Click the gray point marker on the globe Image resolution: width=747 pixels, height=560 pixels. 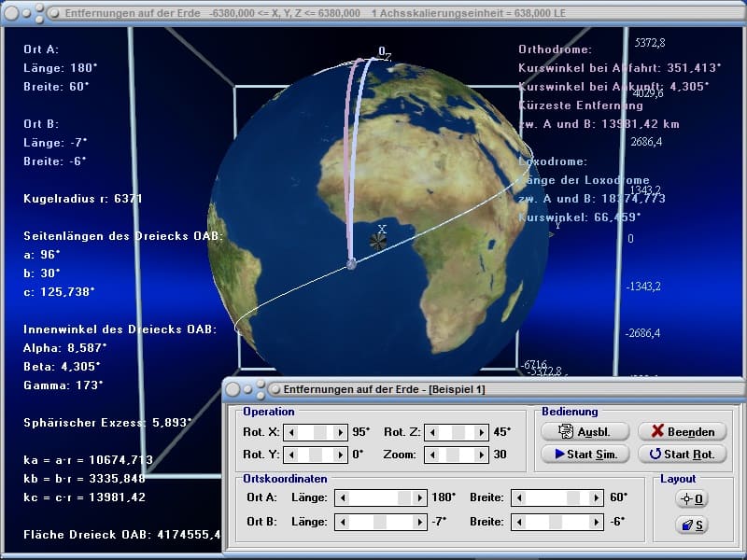click(x=352, y=264)
